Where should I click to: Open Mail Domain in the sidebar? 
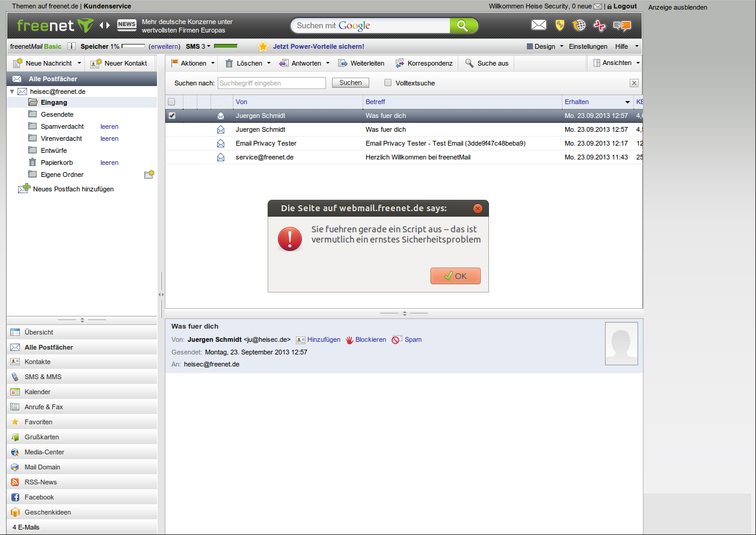82,467
